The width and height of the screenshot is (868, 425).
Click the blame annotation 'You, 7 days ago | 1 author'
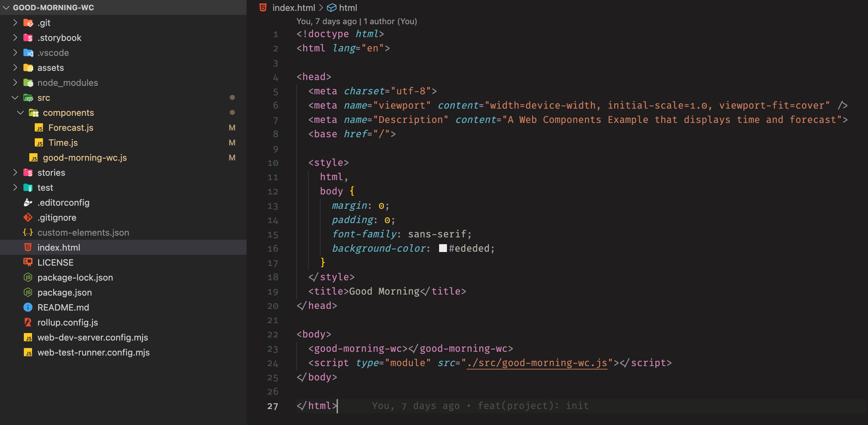point(356,21)
